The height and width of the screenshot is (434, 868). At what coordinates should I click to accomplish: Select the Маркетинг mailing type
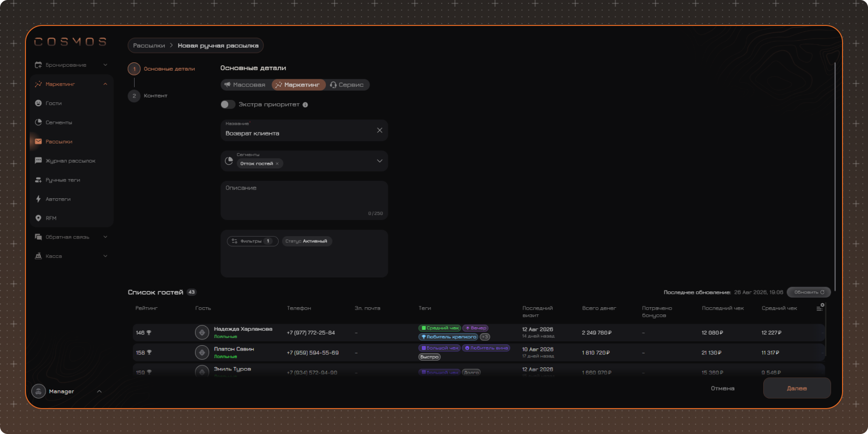coord(298,85)
